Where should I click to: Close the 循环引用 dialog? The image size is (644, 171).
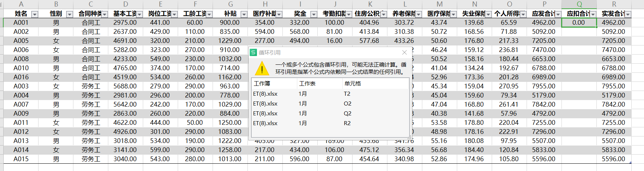click(x=404, y=53)
